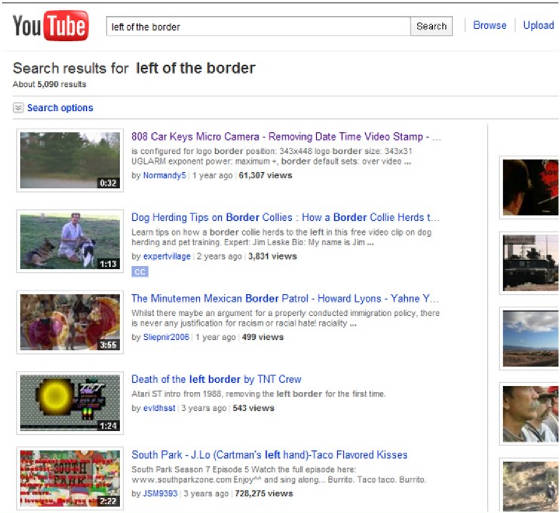Viewport: 560px width, 513px height.
Task: Click the YouTube logo
Action: click(51, 26)
